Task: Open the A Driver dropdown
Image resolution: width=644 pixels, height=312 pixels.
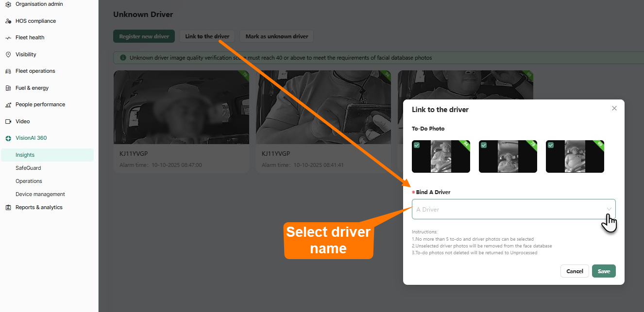Action: [513, 209]
